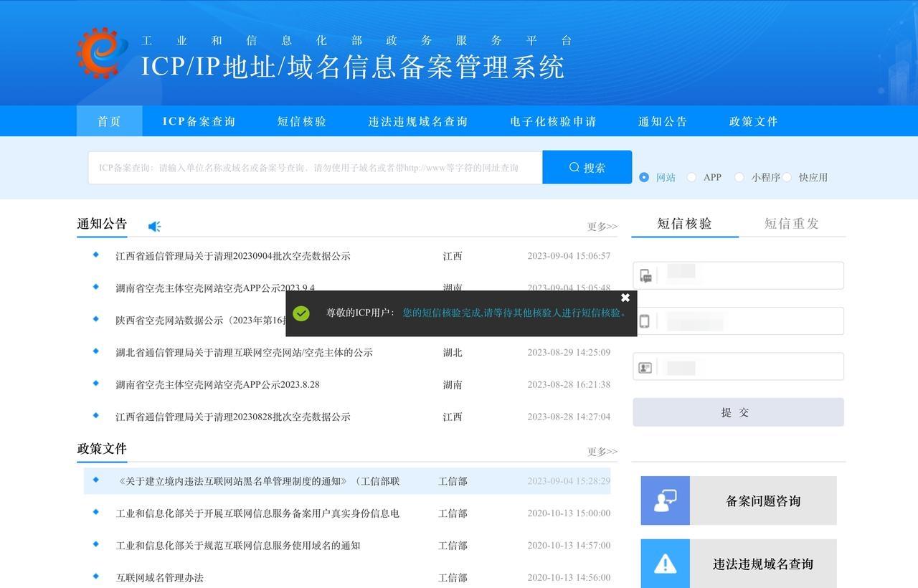Click the ICP备案查询 search input field

coord(315,168)
